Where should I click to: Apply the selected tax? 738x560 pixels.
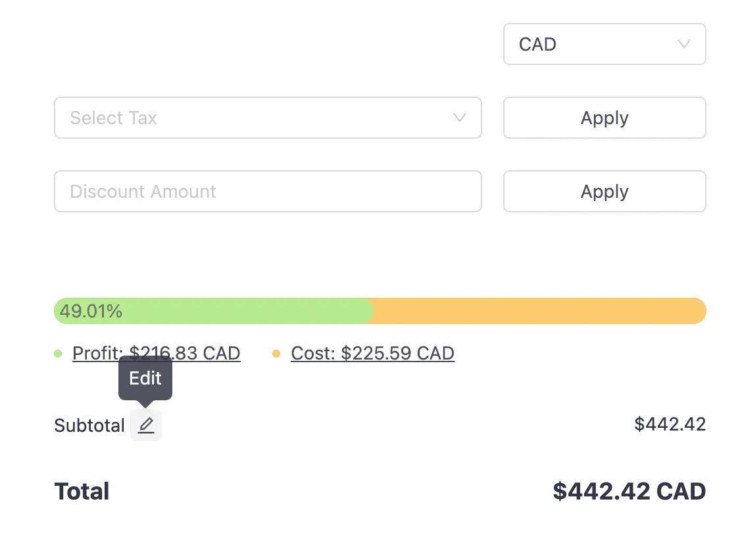[x=604, y=118]
